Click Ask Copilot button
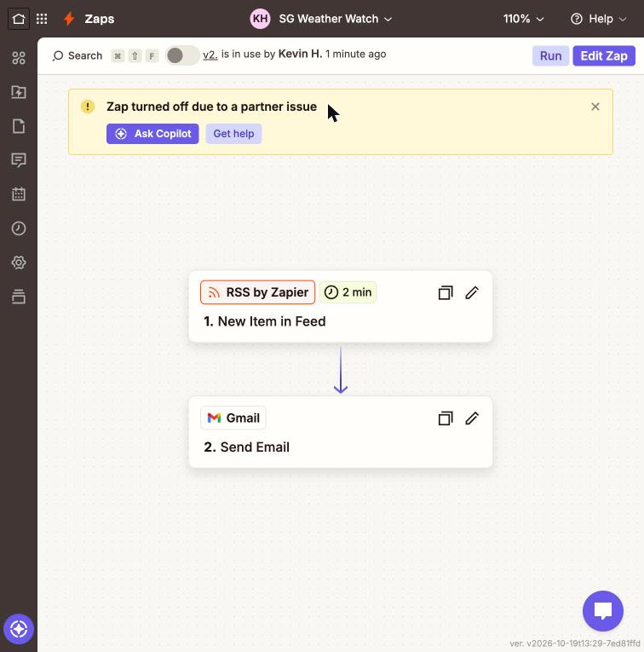Screen dimensions: 644x652 tap(152, 134)
